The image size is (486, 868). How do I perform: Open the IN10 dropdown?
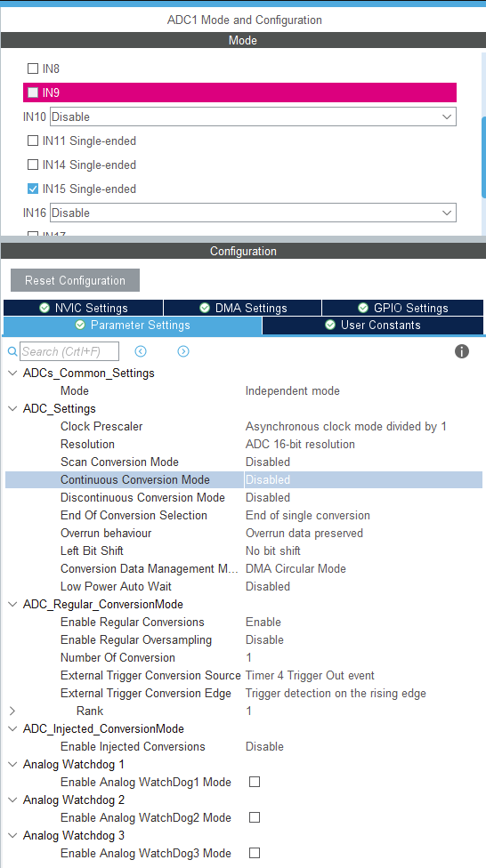tap(254, 117)
